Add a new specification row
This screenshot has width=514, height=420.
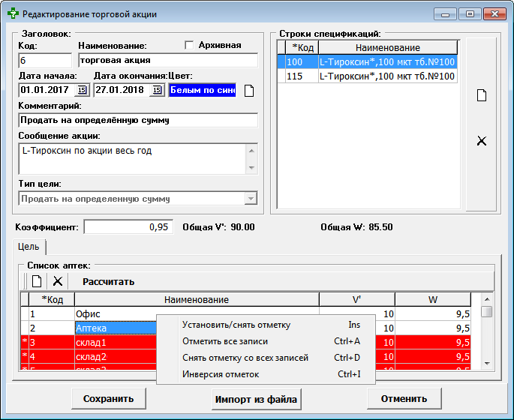point(482,95)
